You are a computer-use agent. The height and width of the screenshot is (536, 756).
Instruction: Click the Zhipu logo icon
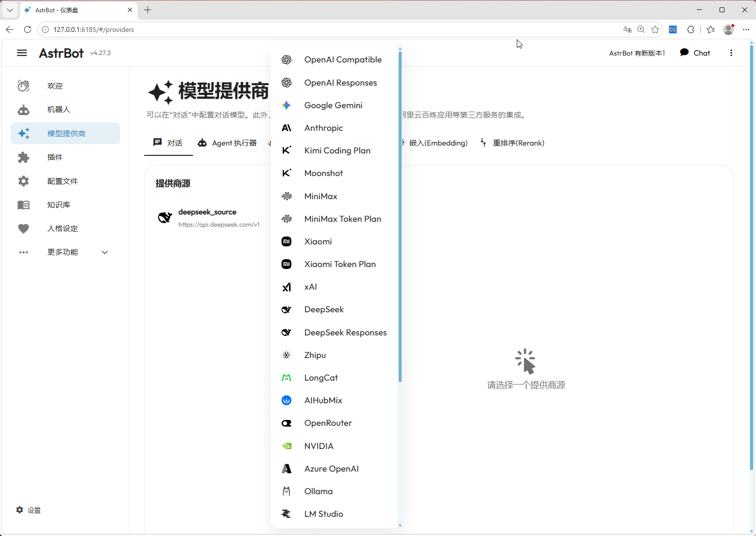[286, 355]
